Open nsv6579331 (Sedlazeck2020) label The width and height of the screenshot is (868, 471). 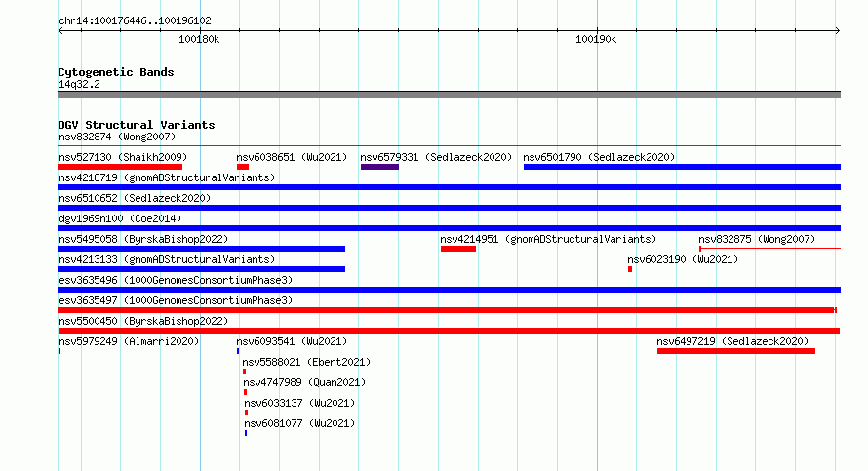tap(436, 157)
